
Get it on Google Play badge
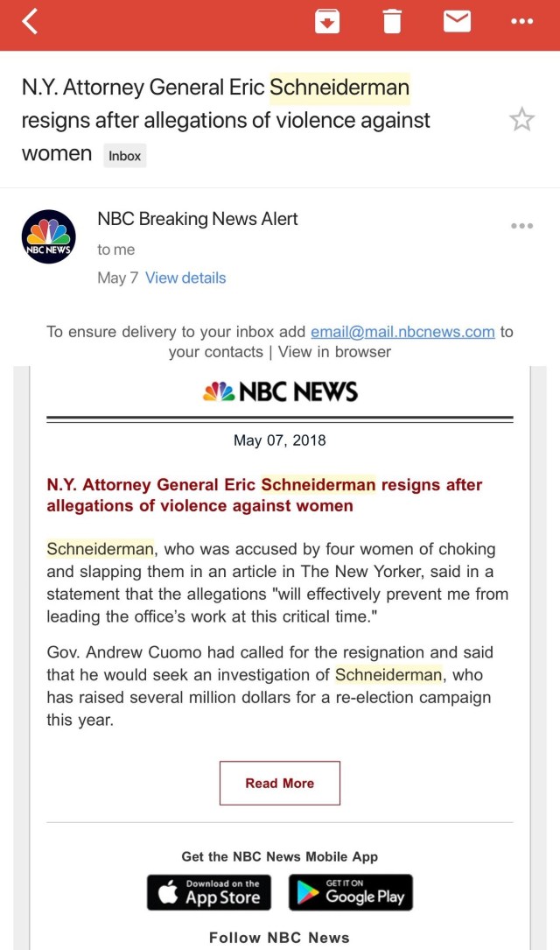tap(350, 892)
